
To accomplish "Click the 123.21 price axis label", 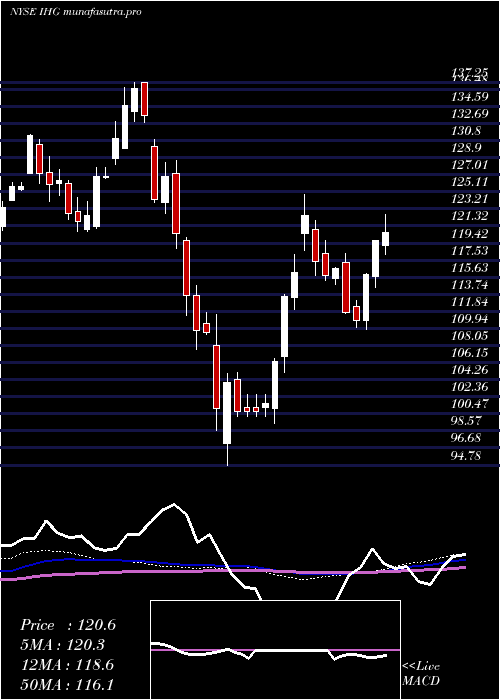I will [x=470, y=199].
